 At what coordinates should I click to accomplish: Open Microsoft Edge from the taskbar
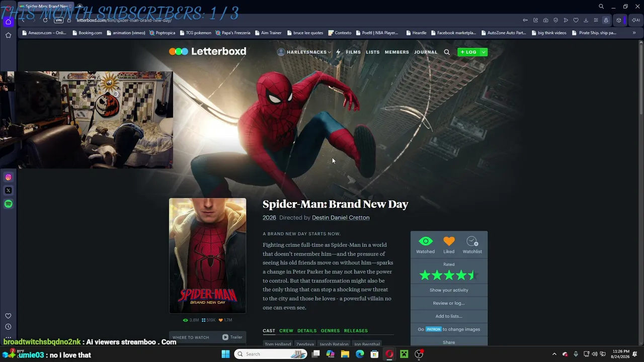tap(360, 354)
